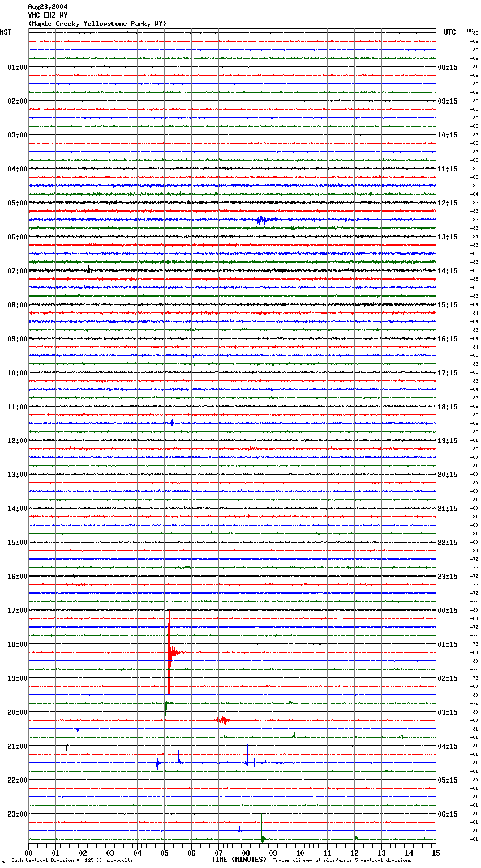
Task: Click the 09:15 UTC time label
Action: click(448, 101)
